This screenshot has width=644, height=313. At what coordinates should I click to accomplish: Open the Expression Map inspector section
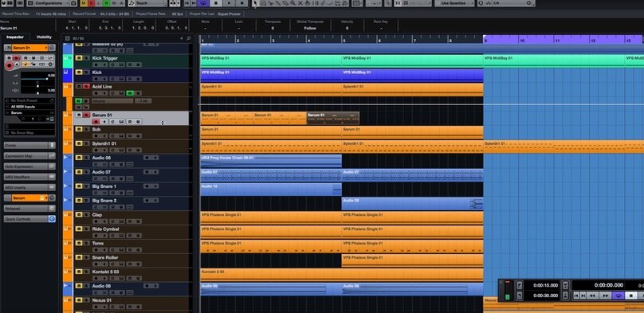[x=29, y=156]
